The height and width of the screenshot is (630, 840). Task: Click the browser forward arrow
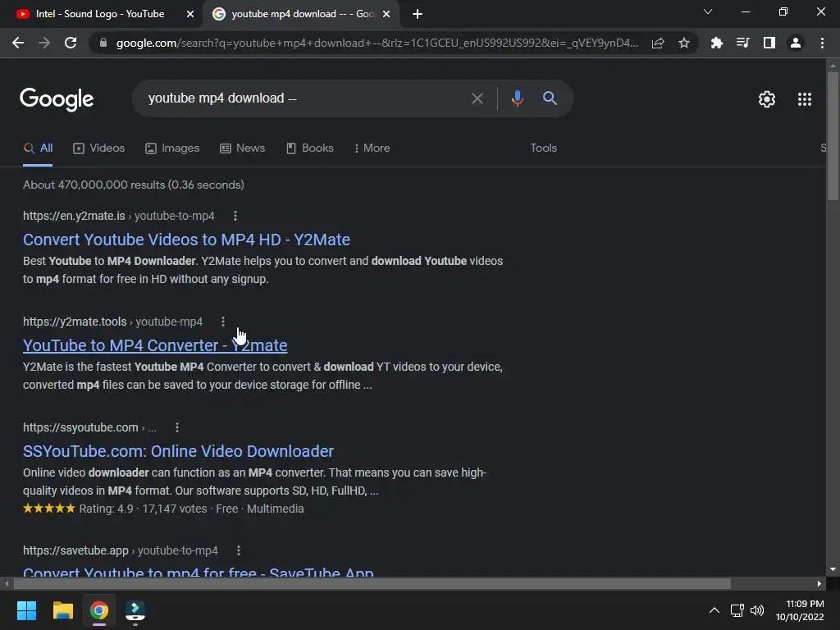44,43
